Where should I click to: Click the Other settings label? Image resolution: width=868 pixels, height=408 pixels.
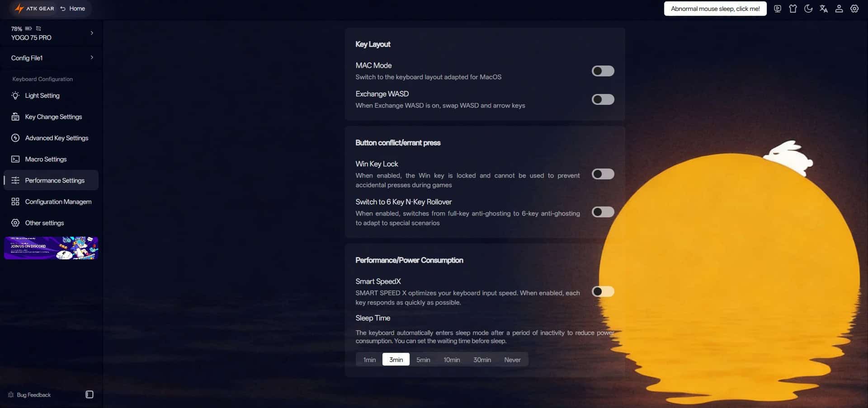pos(44,223)
